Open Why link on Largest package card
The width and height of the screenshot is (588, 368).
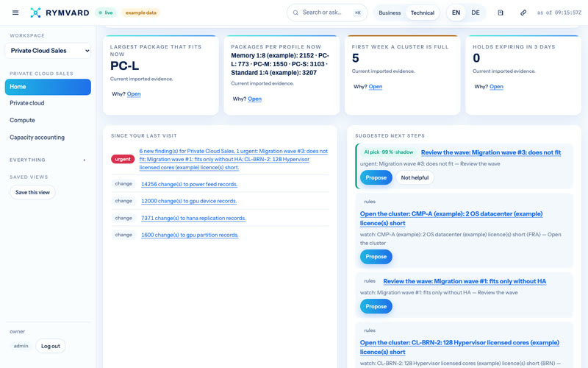tap(134, 94)
